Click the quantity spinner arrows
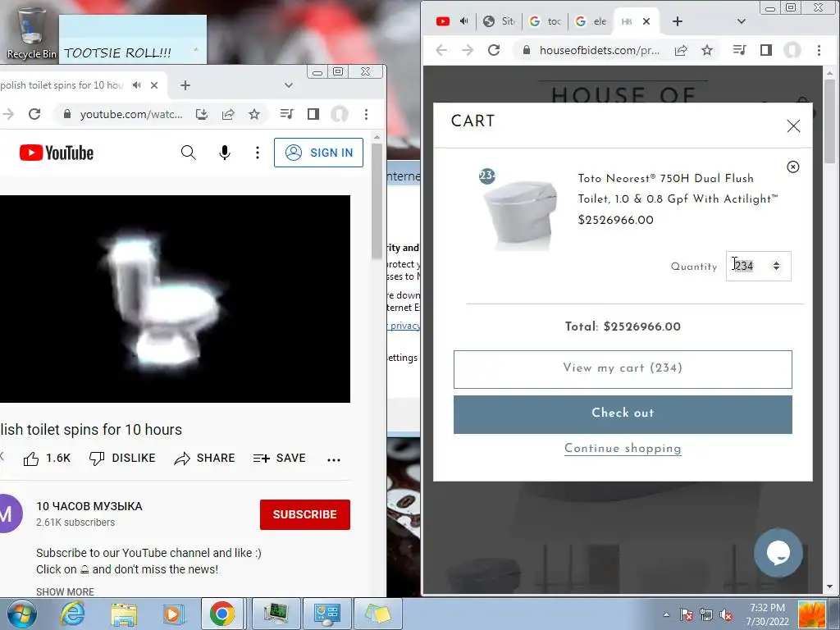Image resolution: width=840 pixels, height=630 pixels. 776,266
